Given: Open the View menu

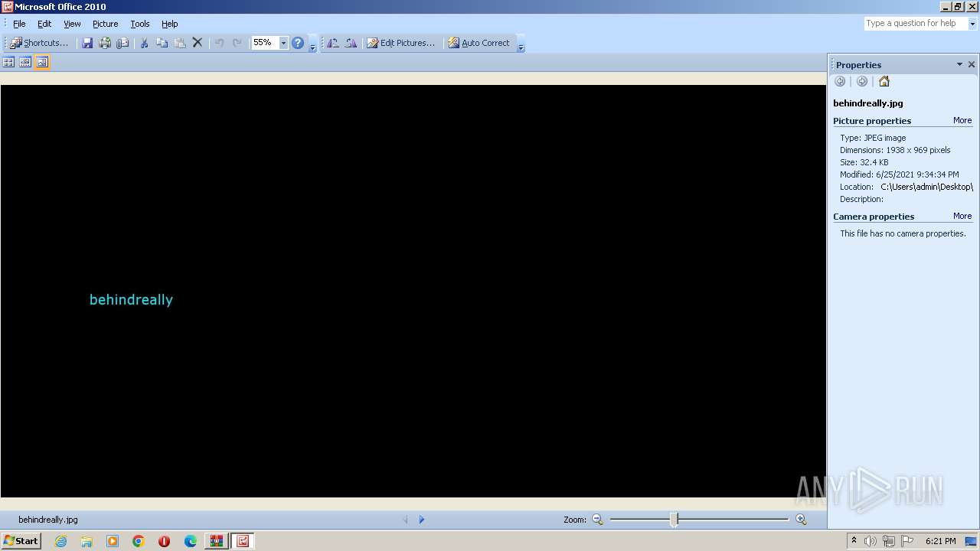Looking at the screenshot, I should pos(72,24).
